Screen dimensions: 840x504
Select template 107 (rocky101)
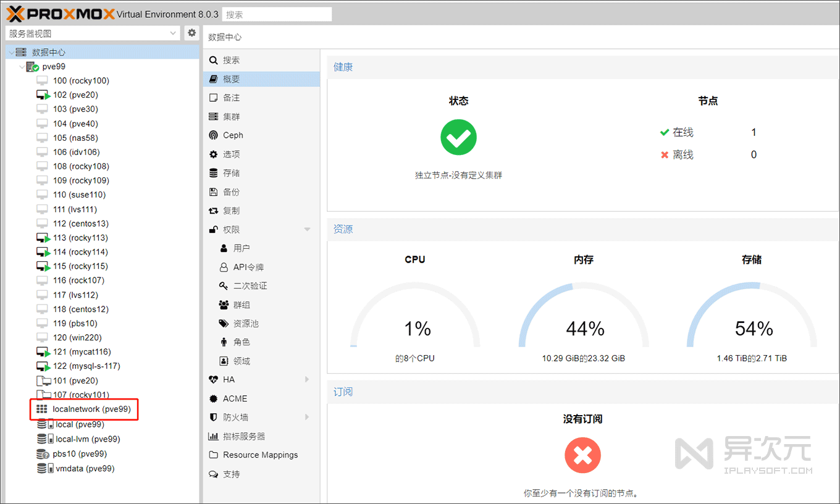[81, 395]
